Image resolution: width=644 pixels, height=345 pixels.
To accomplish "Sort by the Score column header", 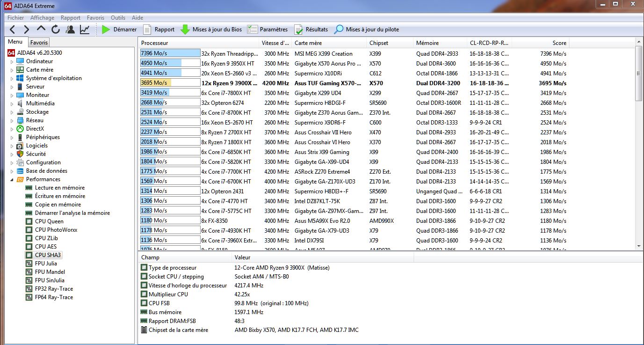I will pos(540,43).
